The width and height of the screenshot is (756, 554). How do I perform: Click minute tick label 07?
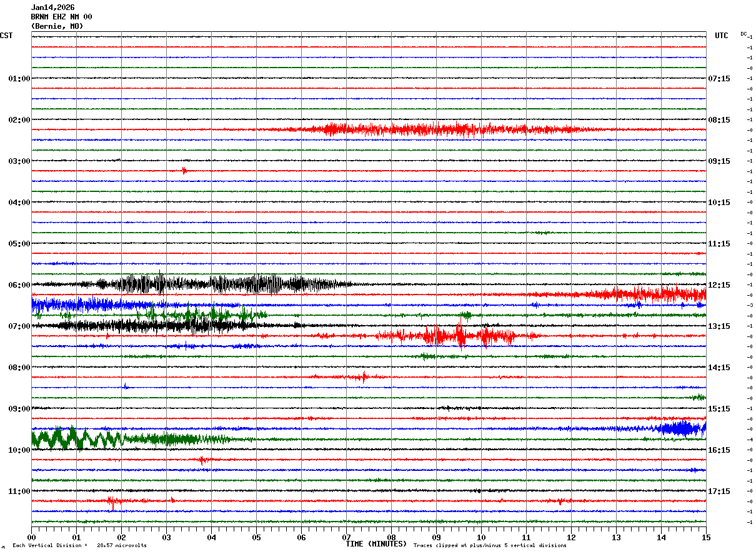point(346,537)
